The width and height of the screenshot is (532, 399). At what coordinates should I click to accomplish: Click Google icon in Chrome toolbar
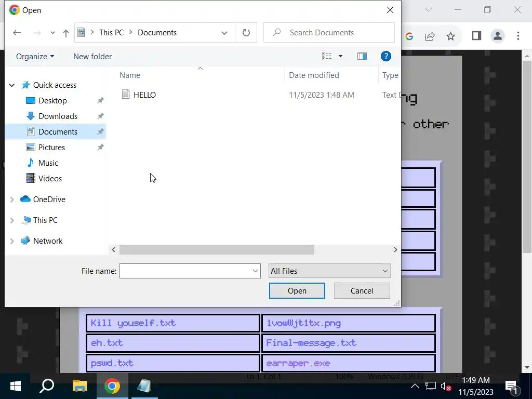(409, 36)
